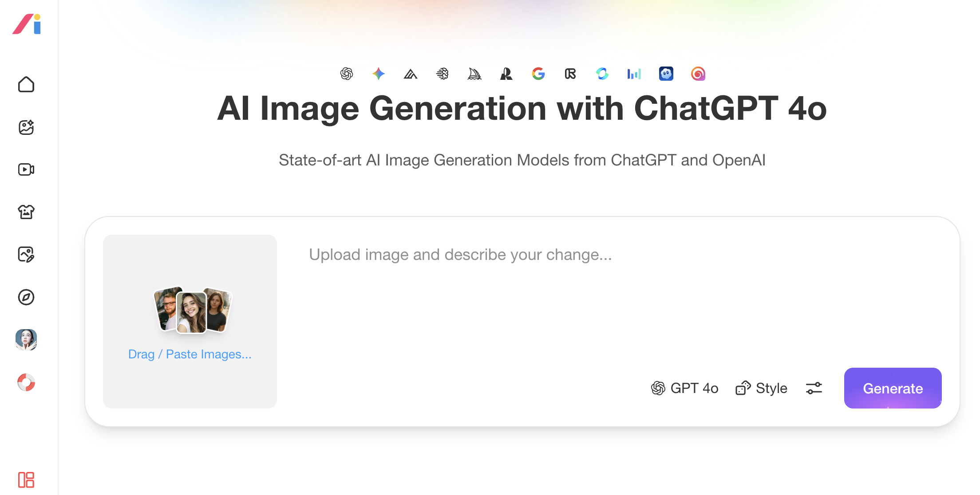Open the Style picker
980x495 pixels.
(x=761, y=388)
